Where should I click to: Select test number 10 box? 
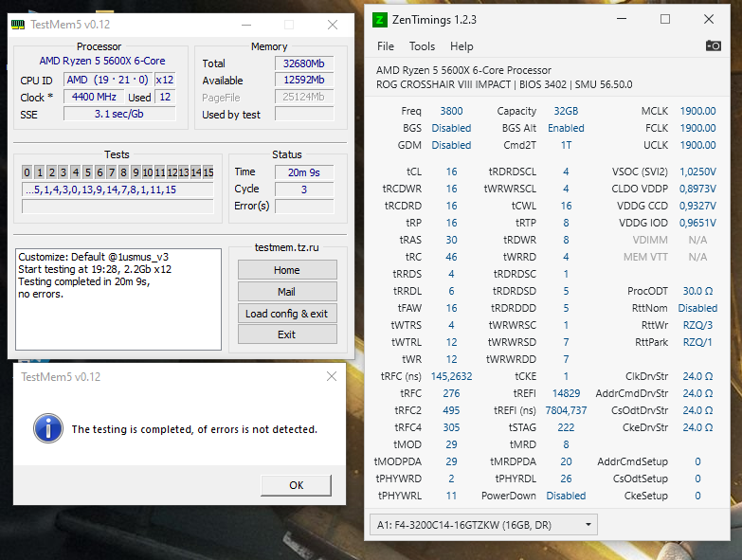coord(148,172)
